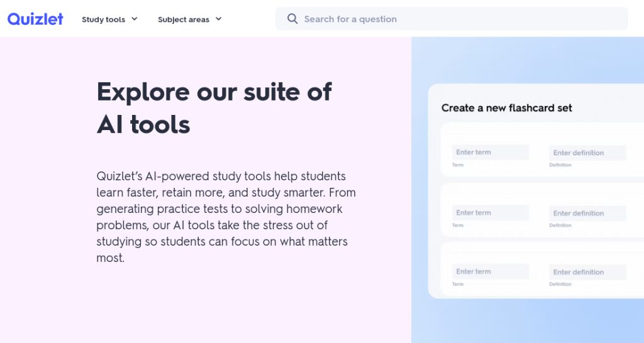Image resolution: width=644 pixels, height=343 pixels.
Task: Click the third card's 'Enter term' field
Action: pyautogui.click(x=490, y=271)
